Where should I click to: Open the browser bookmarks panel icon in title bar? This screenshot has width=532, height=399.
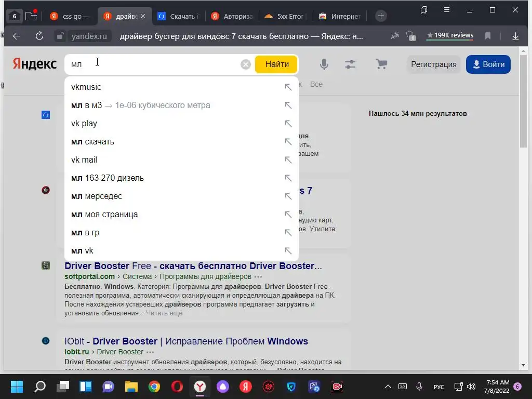424,10
